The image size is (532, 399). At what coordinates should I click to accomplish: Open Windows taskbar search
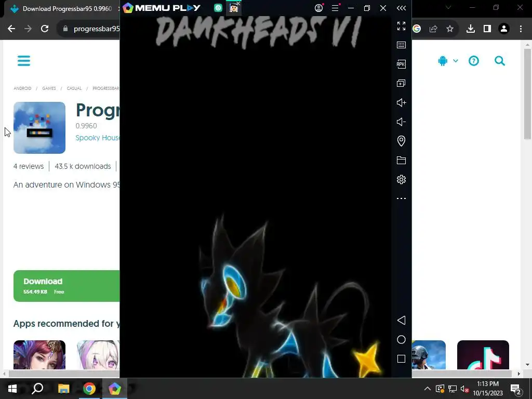[37, 389]
